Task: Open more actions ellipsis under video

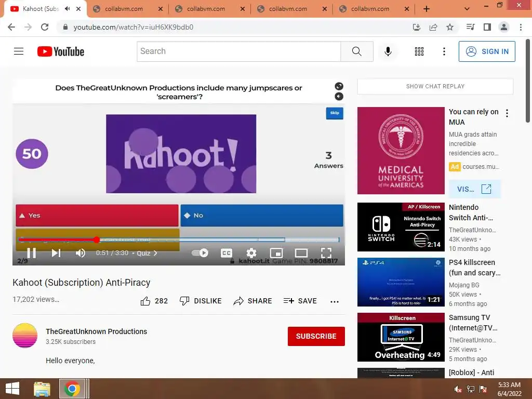Action: [x=335, y=301]
